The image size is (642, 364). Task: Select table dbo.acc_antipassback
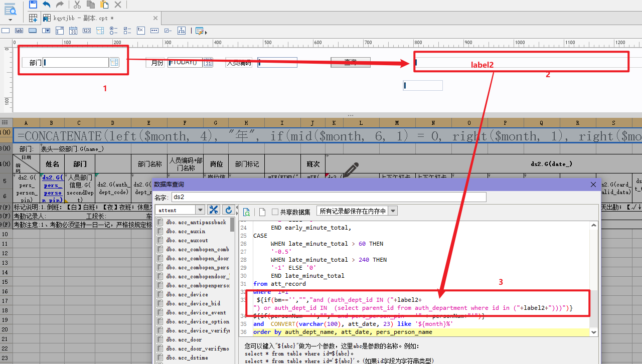tap(196, 222)
